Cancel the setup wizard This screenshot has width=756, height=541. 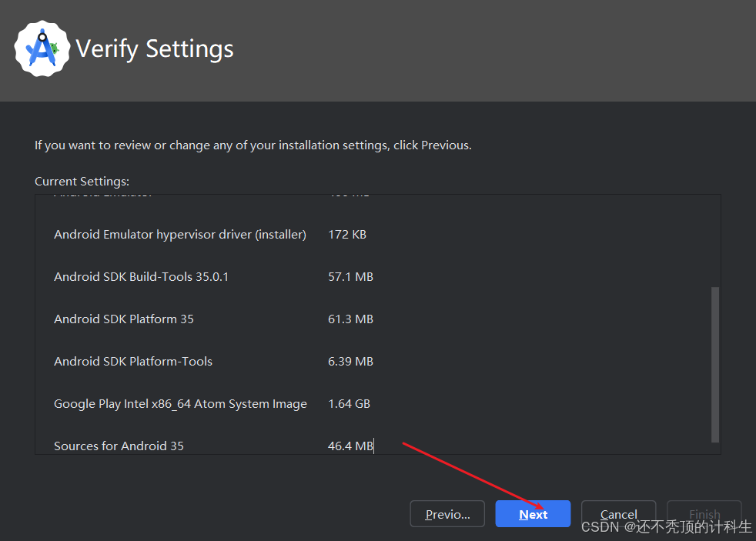[x=619, y=514]
